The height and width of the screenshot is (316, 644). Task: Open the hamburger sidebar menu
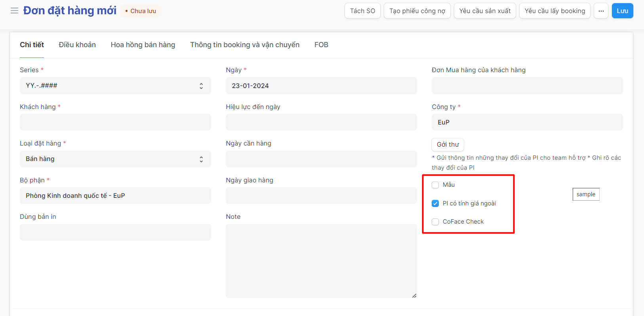14,11
